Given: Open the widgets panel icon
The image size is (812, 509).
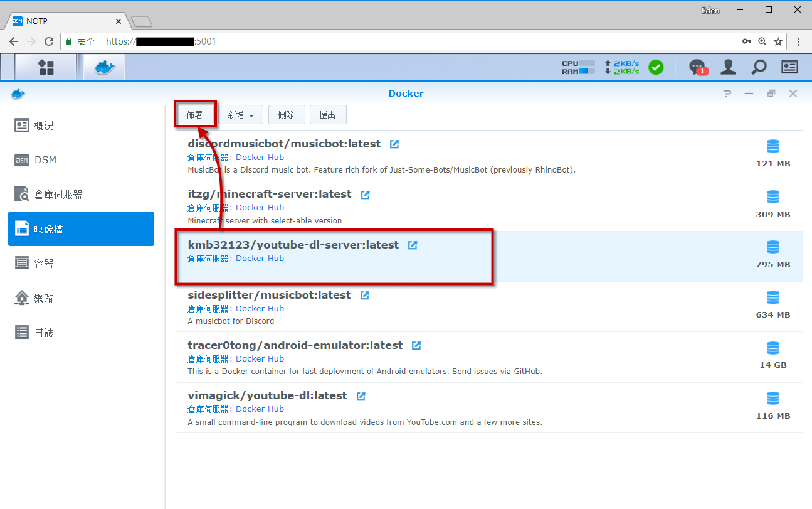Looking at the screenshot, I should click(x=789, y=67).
